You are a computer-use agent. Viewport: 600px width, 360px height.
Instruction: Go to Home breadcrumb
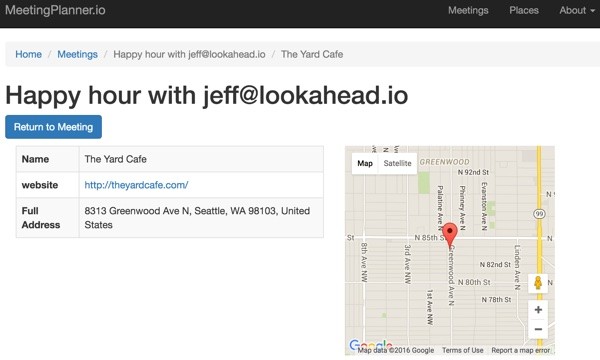(x=28, y=54)
